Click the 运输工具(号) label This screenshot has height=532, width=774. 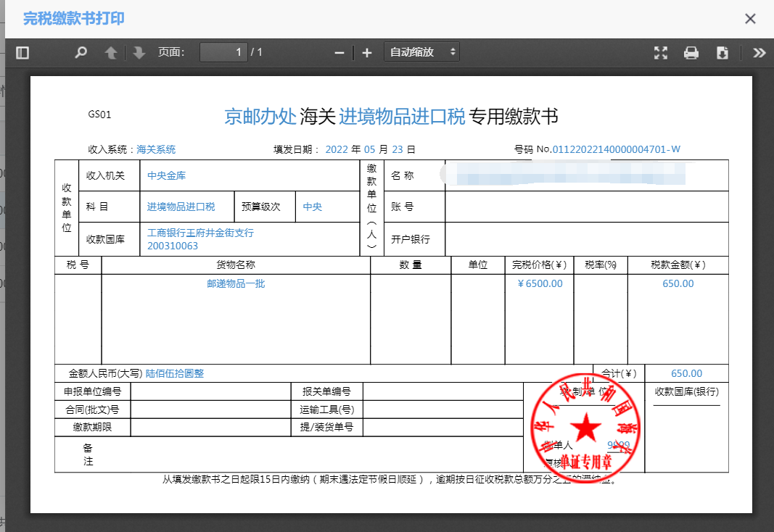(326, 410)
